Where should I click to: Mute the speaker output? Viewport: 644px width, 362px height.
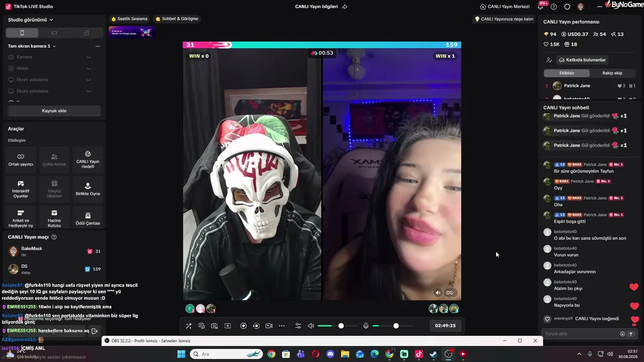311,326
